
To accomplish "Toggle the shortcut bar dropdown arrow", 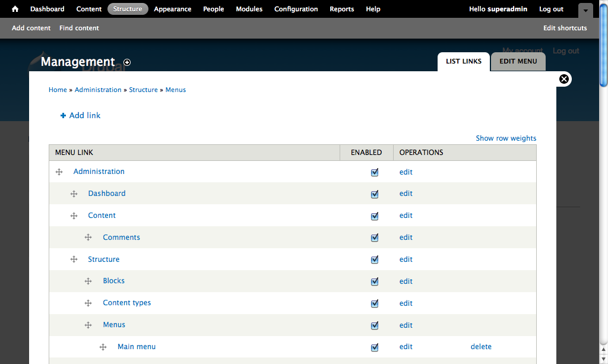I will click(585, 10).
